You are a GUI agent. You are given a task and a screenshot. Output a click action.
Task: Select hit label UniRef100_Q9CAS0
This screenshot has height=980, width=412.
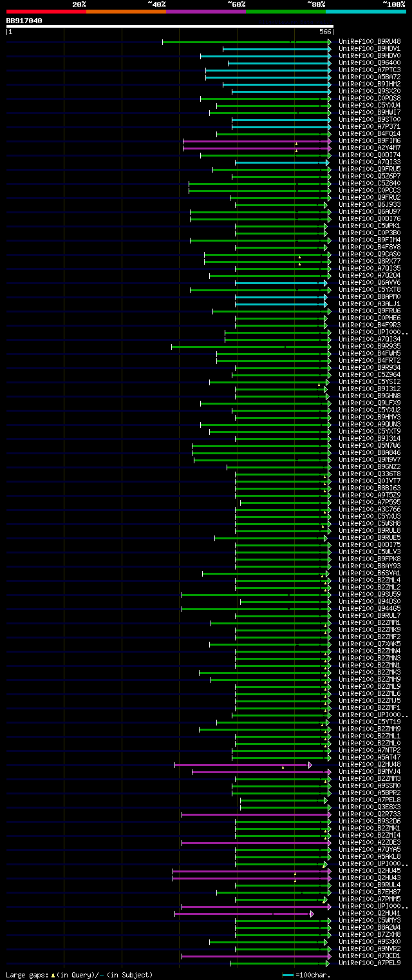(x=370, y=254)
